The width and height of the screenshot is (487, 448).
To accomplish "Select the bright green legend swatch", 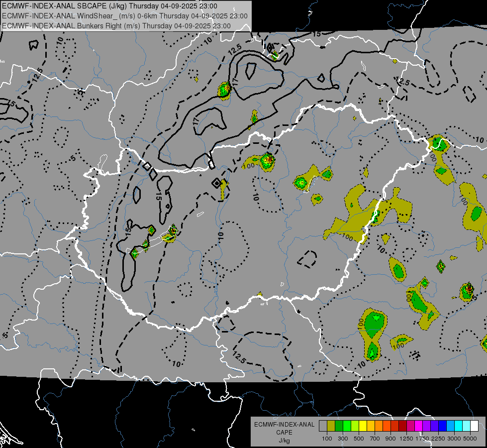I will pyautogui.click(x=347, y=426).
